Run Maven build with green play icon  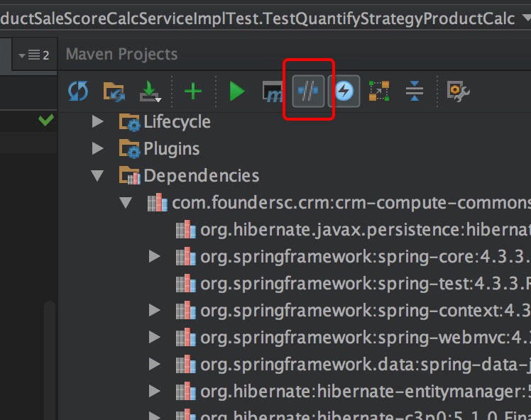click(237, 91)
